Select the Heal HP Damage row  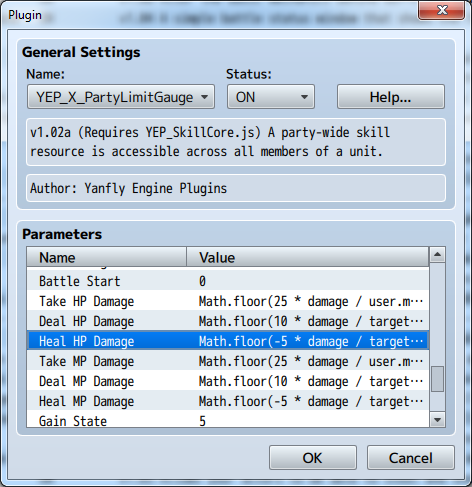coord(228,341)
